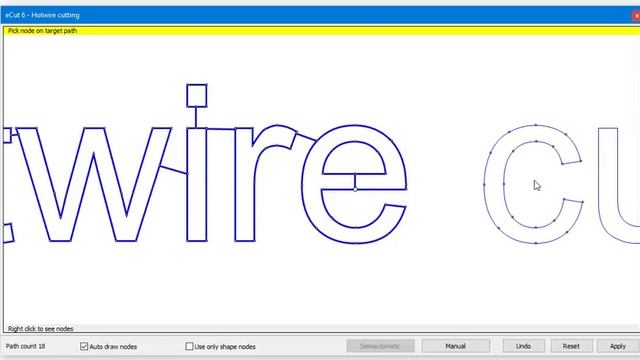This screenshot has width=640, height=360.
Task: Pick the white node in letter e
Action: pyautogui.click(x=355, y=189)
